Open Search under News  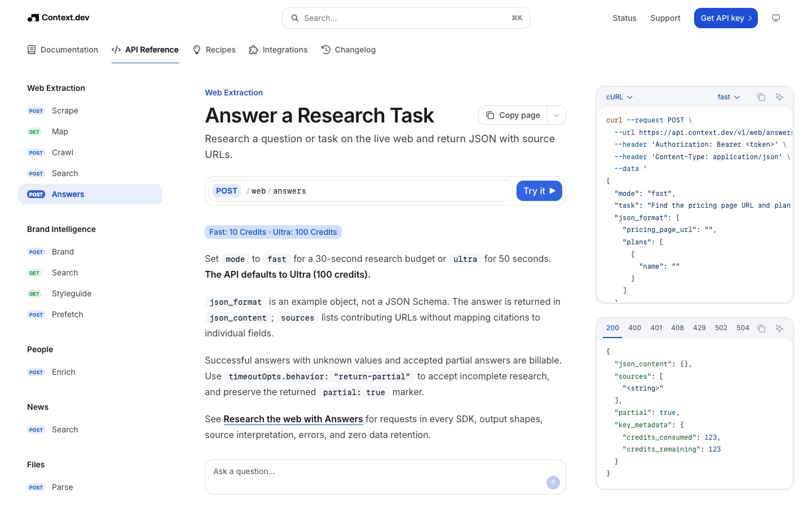coord(90,430)
